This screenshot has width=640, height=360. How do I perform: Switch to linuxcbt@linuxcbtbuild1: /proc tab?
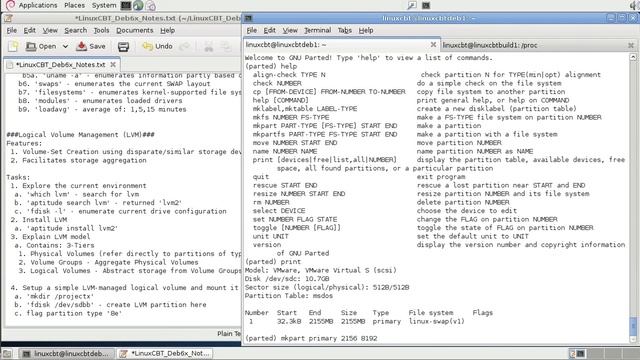[538, 45]
